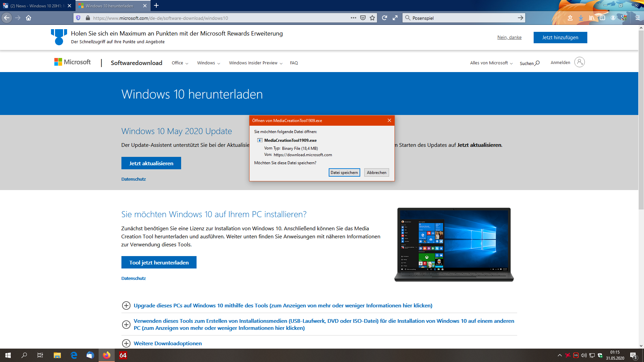Click the Nein, danke link
Viewport: 644px width, 362px height.
(509, 37)
